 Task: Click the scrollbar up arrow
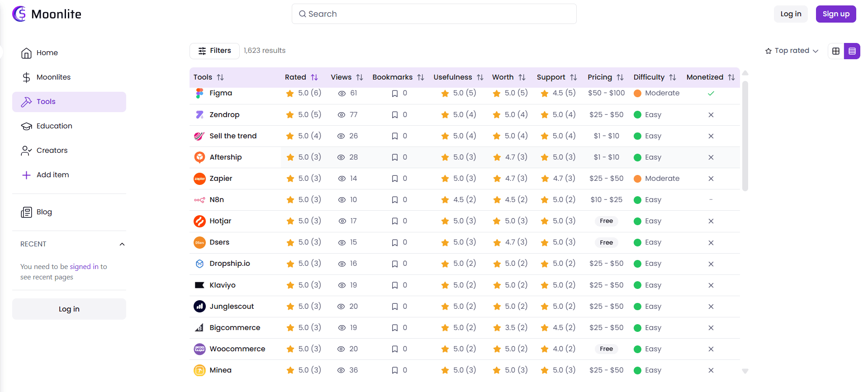click(745, 73)
